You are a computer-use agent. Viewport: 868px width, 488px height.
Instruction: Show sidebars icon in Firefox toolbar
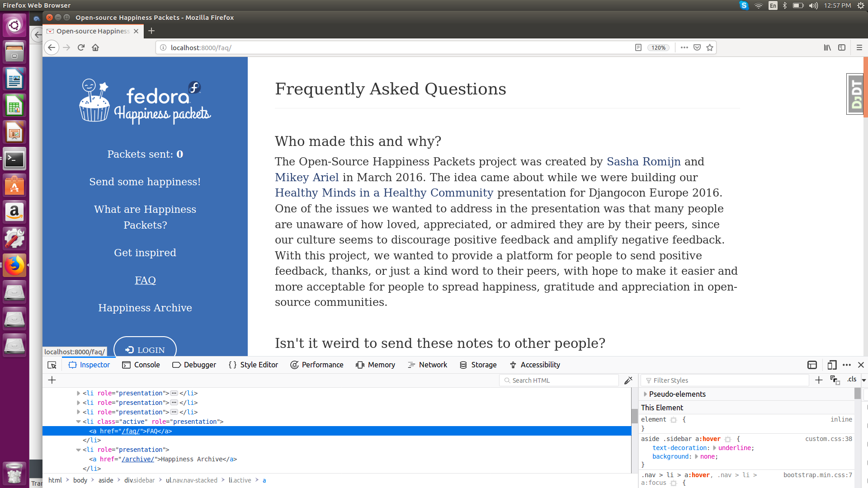[x=842, y=47]
